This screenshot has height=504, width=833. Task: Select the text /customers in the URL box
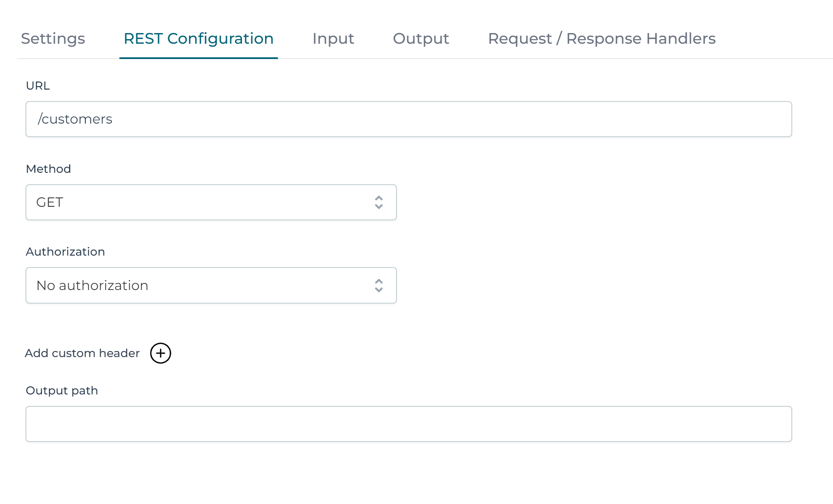coord(75,119)
